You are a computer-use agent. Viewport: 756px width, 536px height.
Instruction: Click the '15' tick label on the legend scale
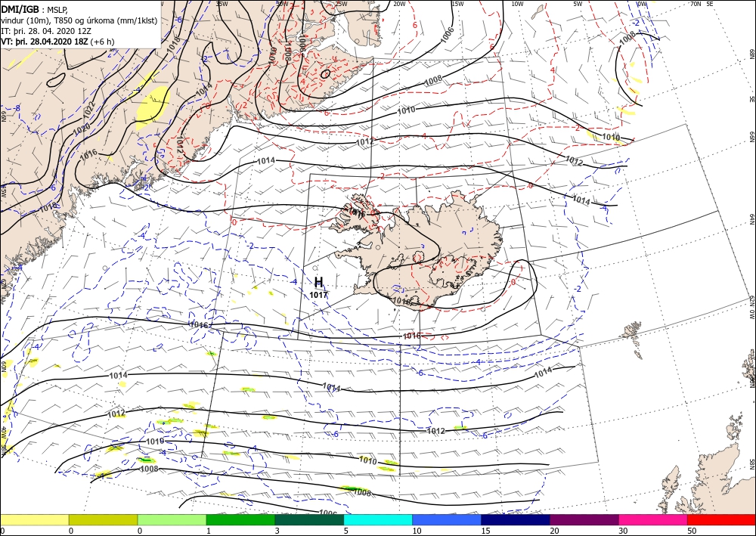(485, 531)
